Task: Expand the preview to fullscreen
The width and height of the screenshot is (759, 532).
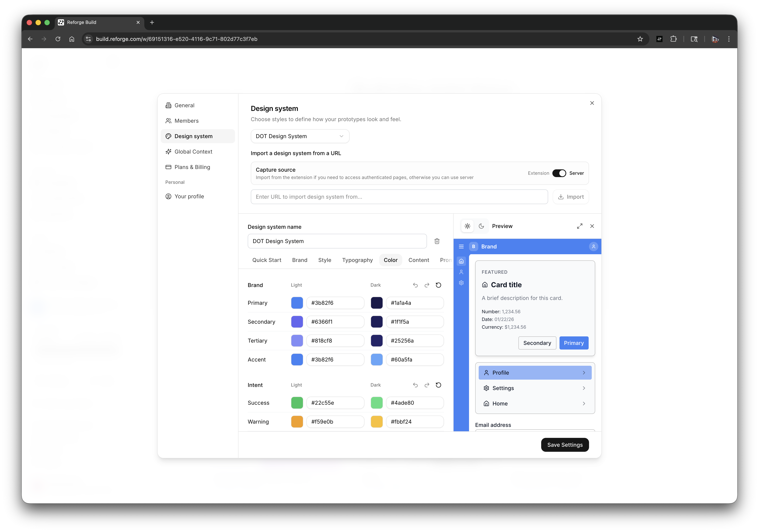Action: click(x=580, y=226)
